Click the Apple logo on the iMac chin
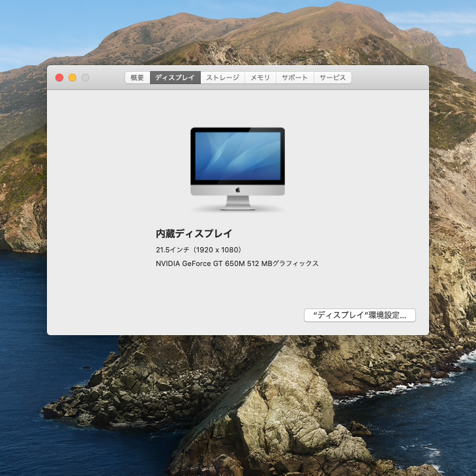This screenshot has height=476, width=476. [238, 190]
